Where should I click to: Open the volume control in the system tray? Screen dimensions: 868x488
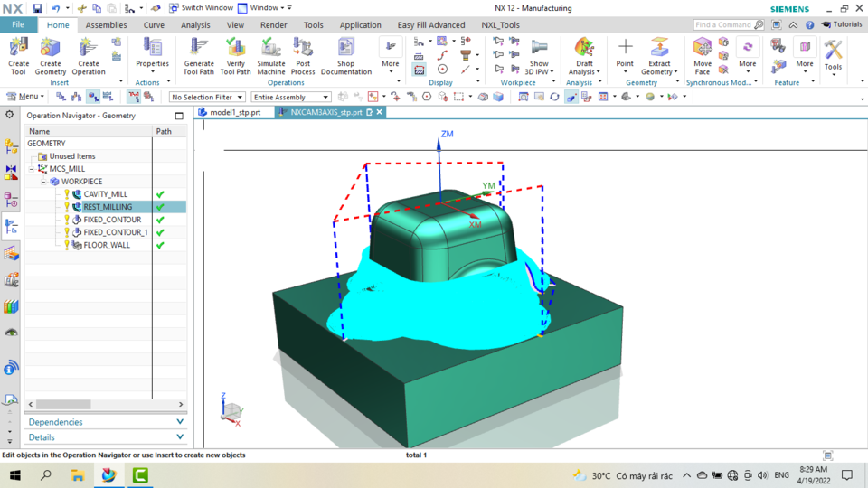point(763,475)
